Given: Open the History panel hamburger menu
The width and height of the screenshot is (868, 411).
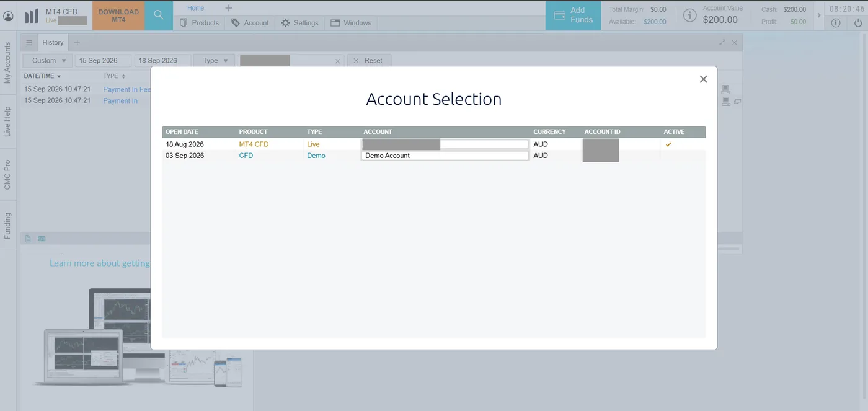Looking at the screenshot, I should [x=29, y=43].
